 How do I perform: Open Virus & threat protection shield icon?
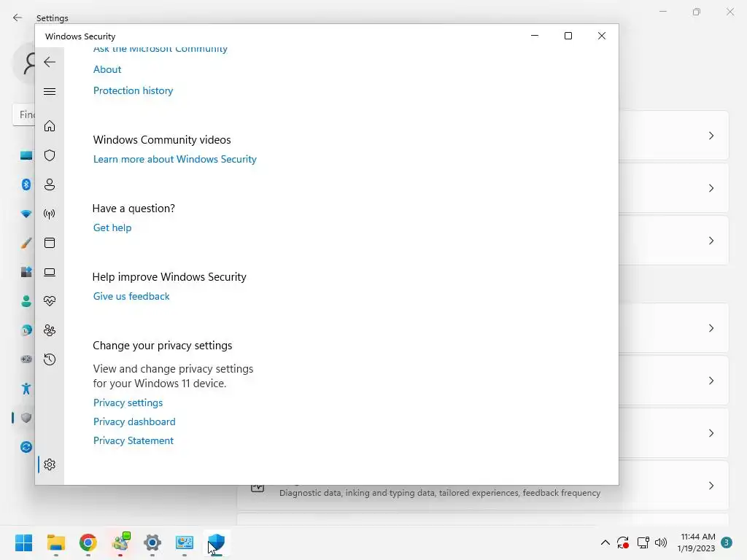pos(50,155)
